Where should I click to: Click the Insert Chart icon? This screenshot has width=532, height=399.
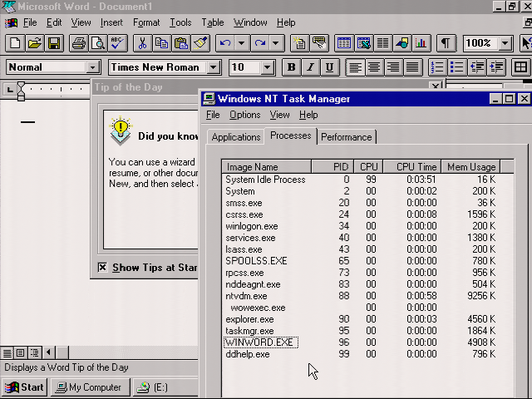point(421,43)
